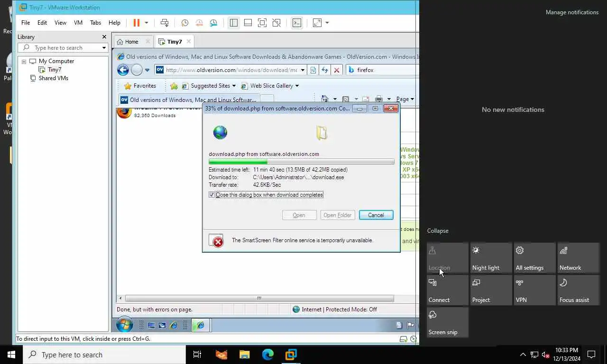Viewport: 607px width, 364px height.
Task: Click Internet Explorer back button
Action: [123, 70]
